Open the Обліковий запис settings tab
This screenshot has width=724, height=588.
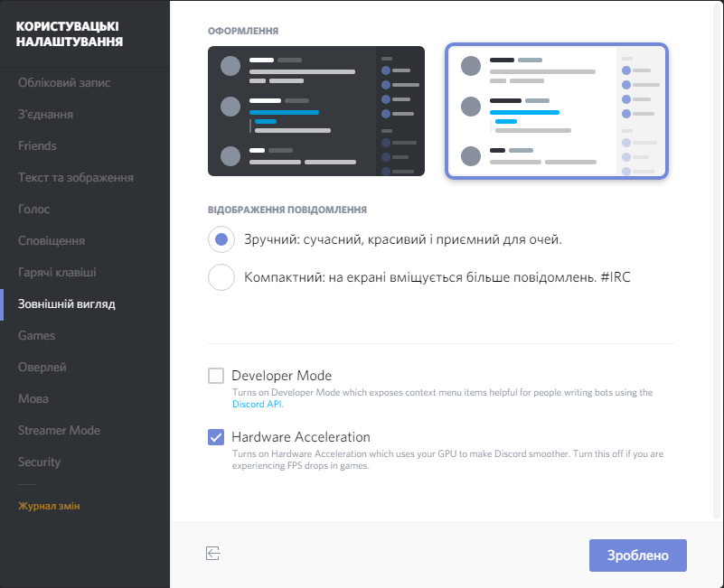(64, 83)
